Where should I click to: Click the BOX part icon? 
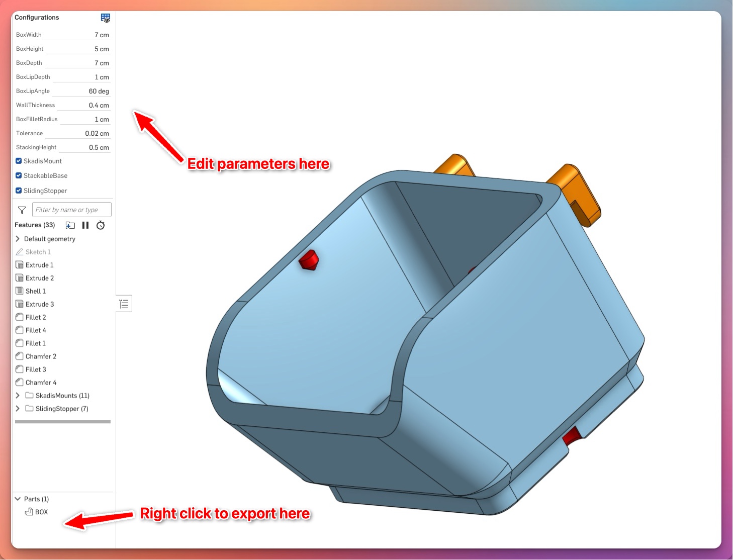[x=29, y=512]
